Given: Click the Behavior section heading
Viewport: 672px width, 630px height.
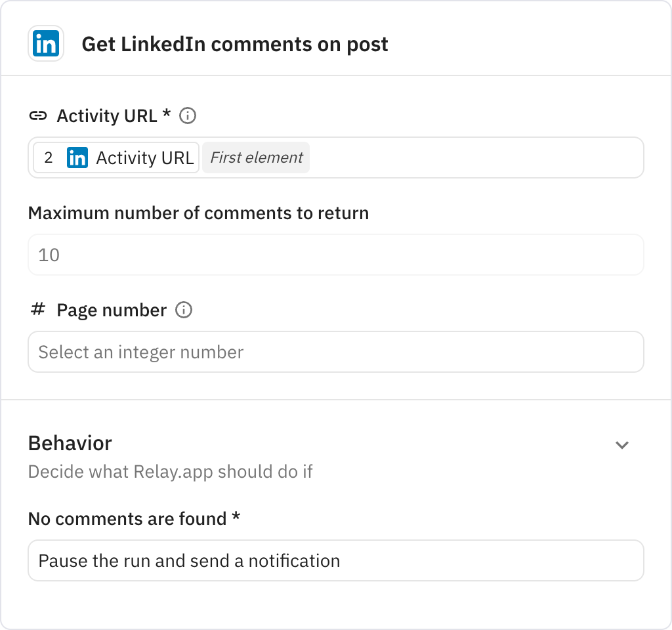Looking at the screenshot, I should (70, 443).
